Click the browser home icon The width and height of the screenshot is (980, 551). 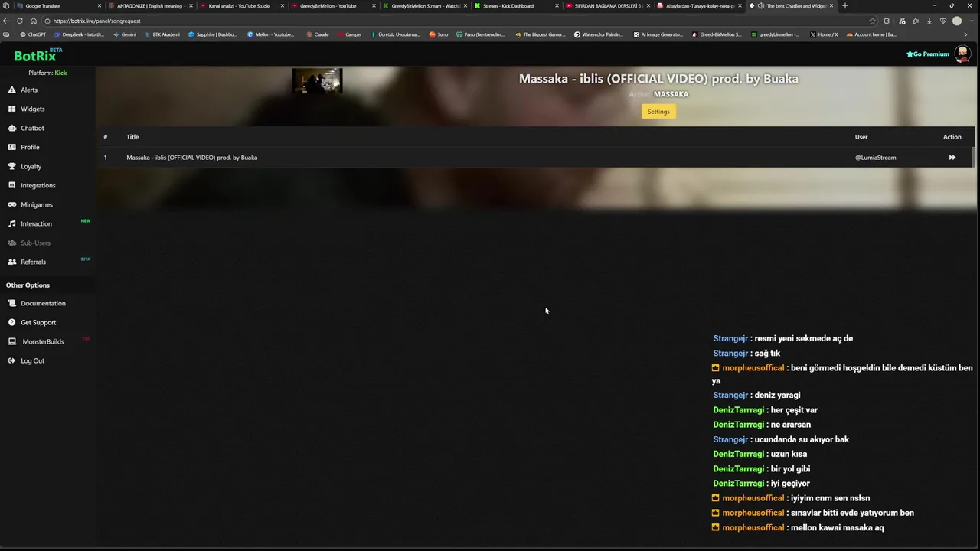pos(33,21)
